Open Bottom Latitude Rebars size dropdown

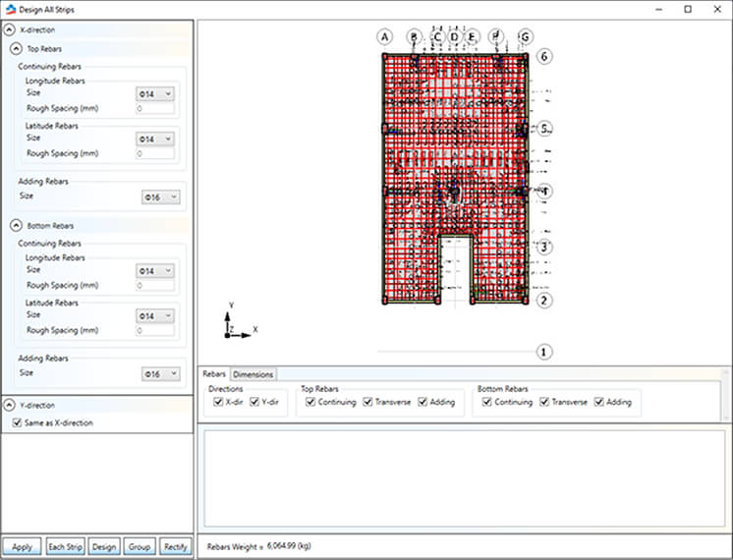click(x=157, y=316)
